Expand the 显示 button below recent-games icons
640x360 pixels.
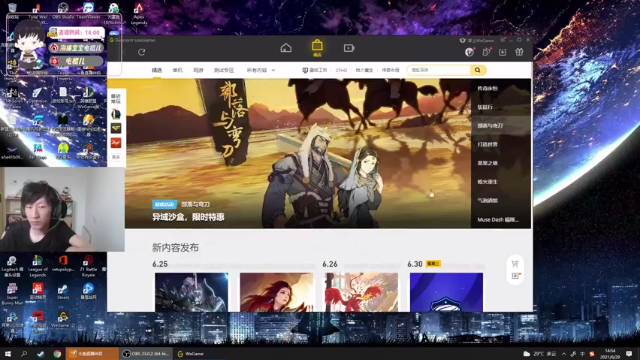click(x=116, y=157)
